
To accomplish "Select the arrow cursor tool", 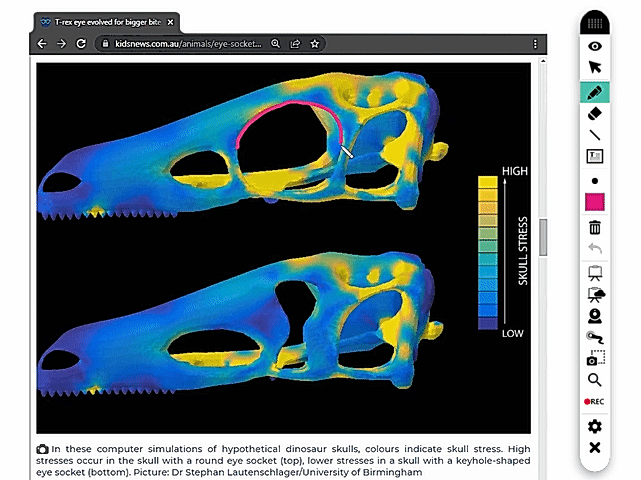I will pyautogui.click(x=595, y=68).
